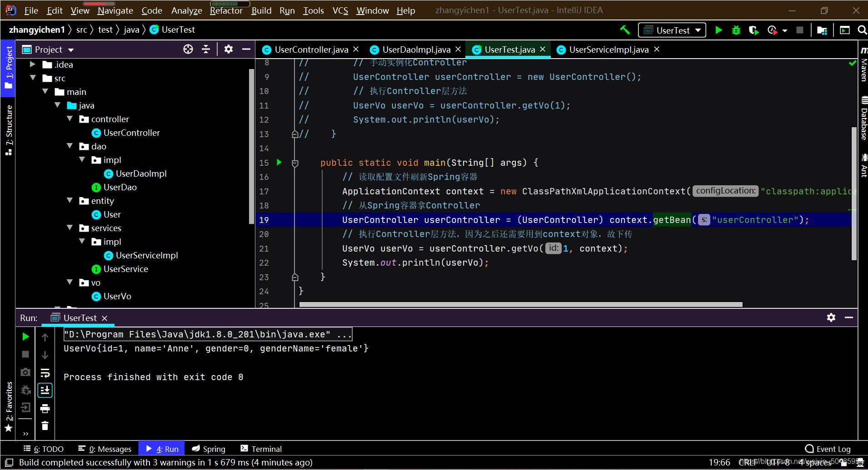This screenshot has width=868, height=470.
Task: Click the editor horizontal scrollbar
Action: click(521, 304)
